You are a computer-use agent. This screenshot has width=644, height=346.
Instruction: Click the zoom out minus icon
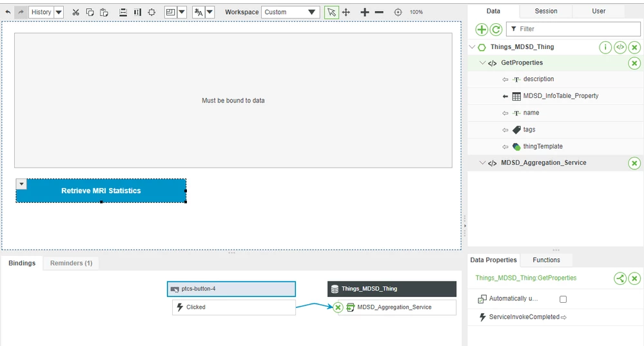coord(379,12)
